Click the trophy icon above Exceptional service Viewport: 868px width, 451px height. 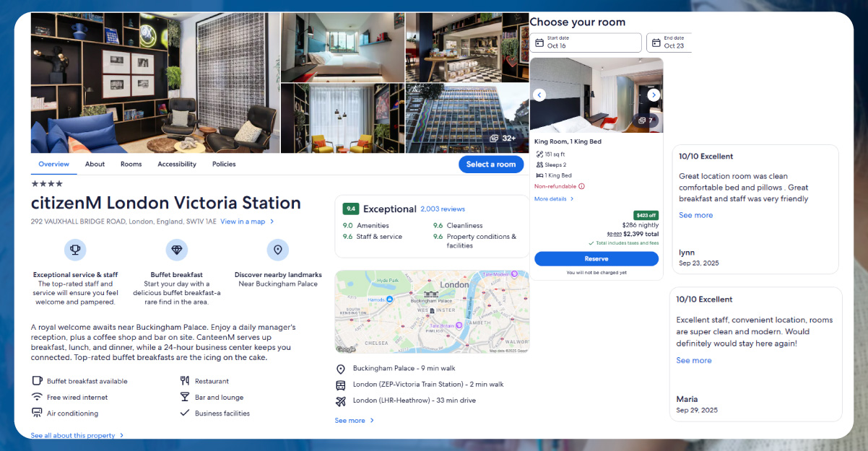pos(75,250)
